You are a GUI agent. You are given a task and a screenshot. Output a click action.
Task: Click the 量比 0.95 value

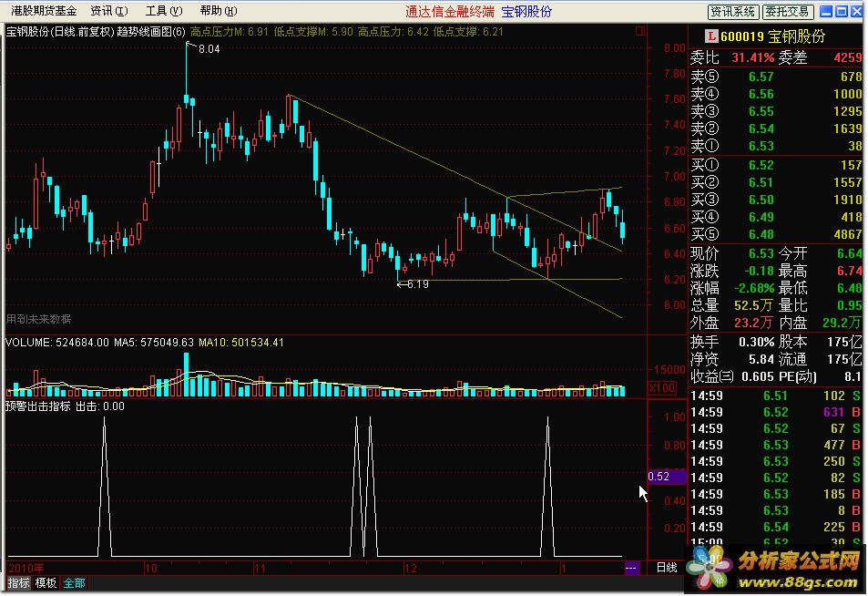[x=849, y=305]
